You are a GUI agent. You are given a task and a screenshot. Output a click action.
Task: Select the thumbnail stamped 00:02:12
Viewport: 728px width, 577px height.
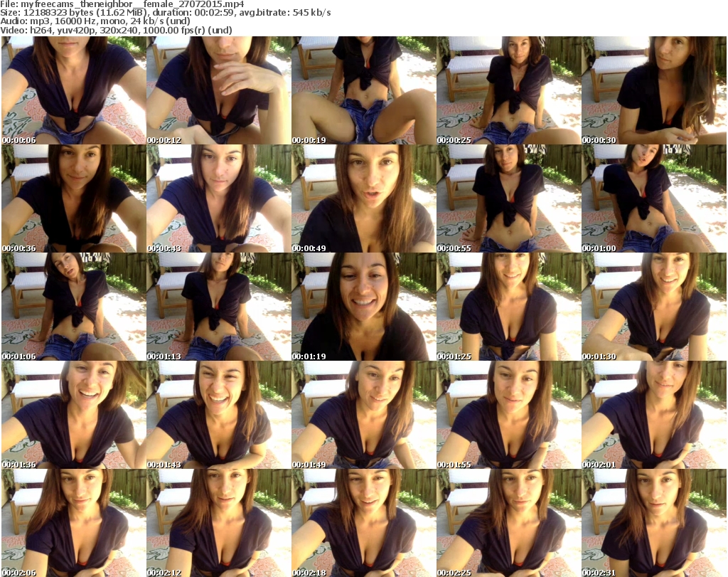[x=219, y=523]
